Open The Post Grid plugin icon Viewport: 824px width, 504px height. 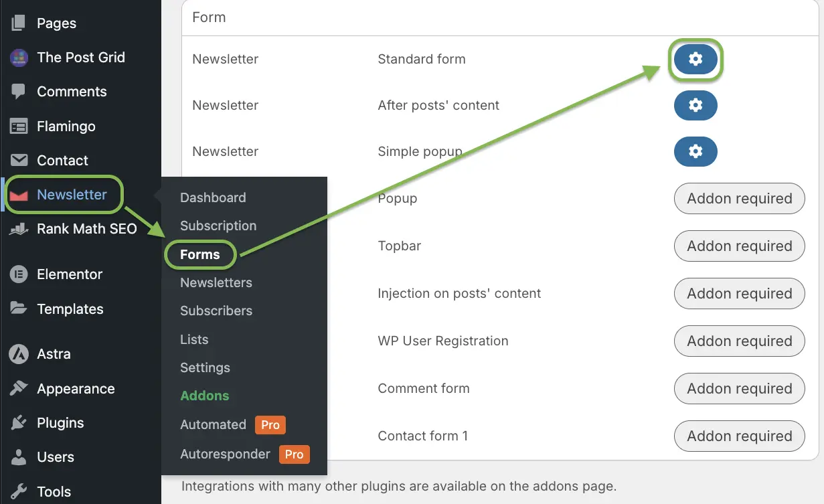point(18,57)
